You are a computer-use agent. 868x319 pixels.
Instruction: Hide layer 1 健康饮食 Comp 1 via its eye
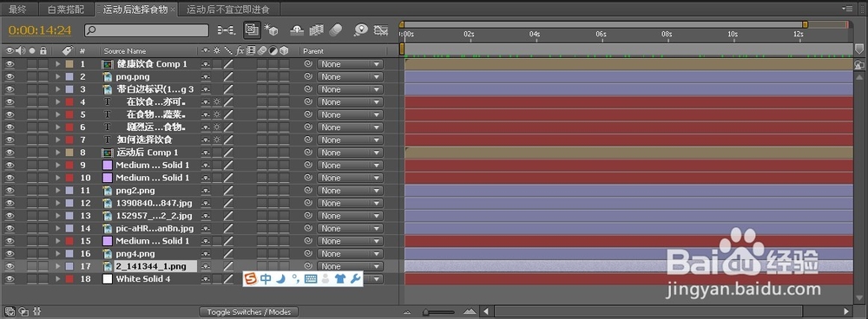[x=10, y=64]
